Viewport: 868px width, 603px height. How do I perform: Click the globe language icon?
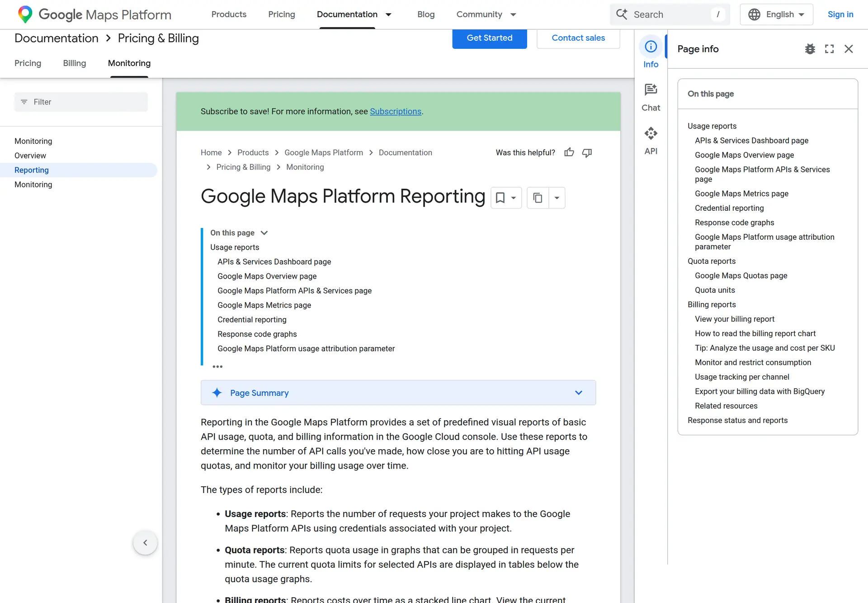click(x=754, y=14)
